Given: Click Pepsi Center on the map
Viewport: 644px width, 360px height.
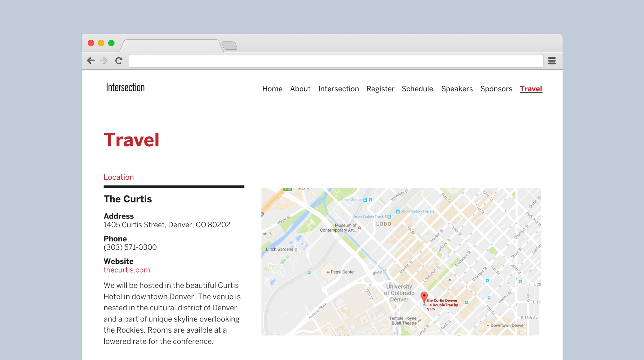Looking at the screenshot, I should [340, 272].
